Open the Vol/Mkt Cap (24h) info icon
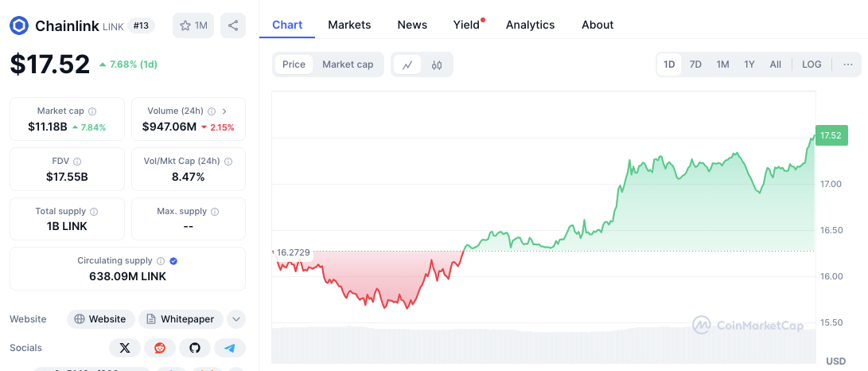868x371 pixels. pos(228,161)
